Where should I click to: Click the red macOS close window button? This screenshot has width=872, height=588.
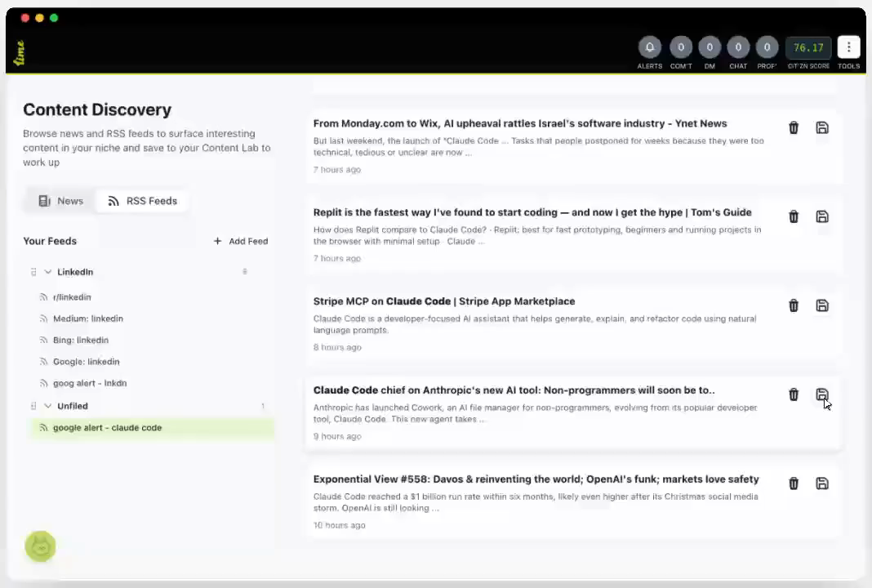25,18
